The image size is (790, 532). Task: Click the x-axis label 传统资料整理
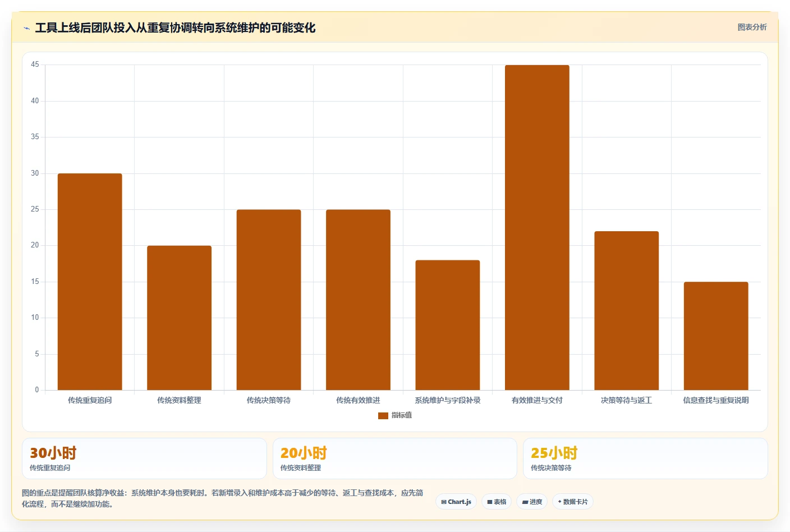click(179, 400)
